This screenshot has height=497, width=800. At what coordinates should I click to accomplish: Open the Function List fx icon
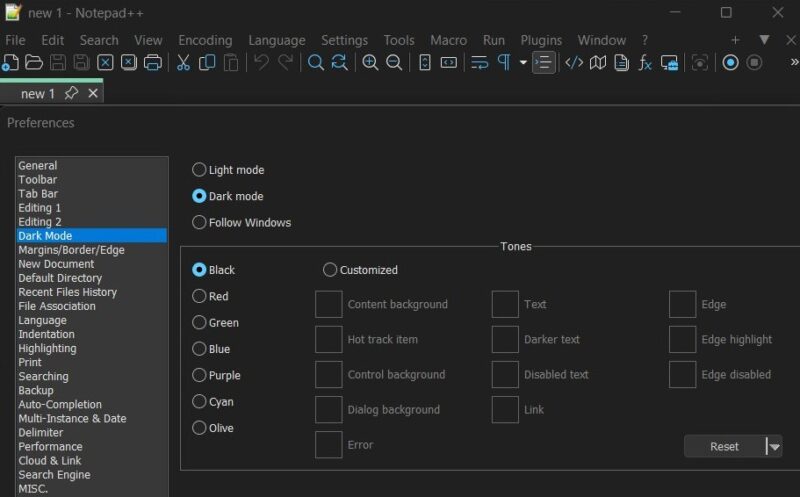pos(645,63)
